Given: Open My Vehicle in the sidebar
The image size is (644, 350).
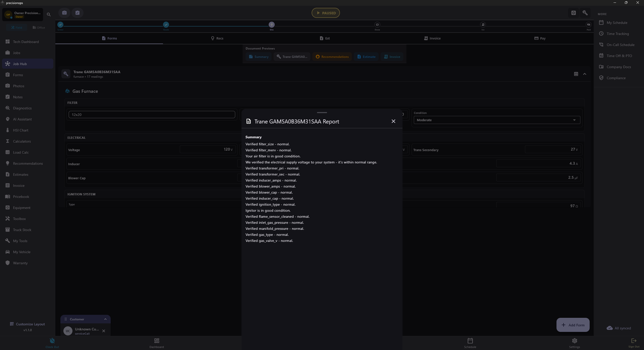Looking at the screenshot, I should [27, 252].
